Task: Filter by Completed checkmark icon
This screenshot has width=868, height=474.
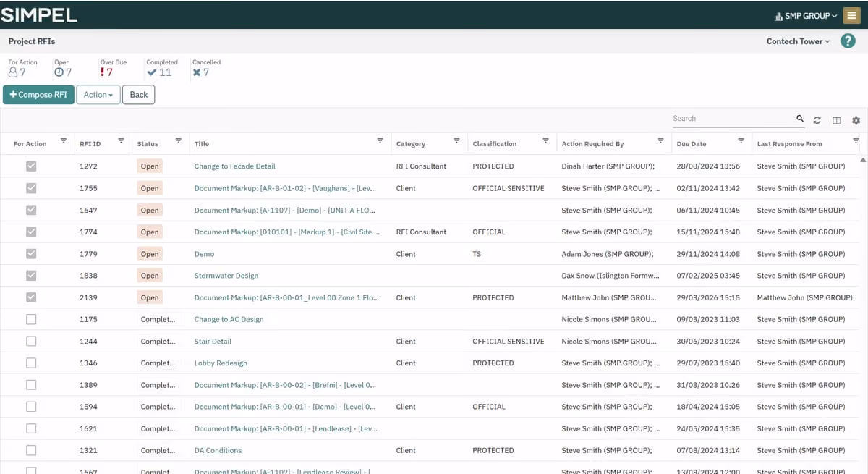Action: click(151, 72)
